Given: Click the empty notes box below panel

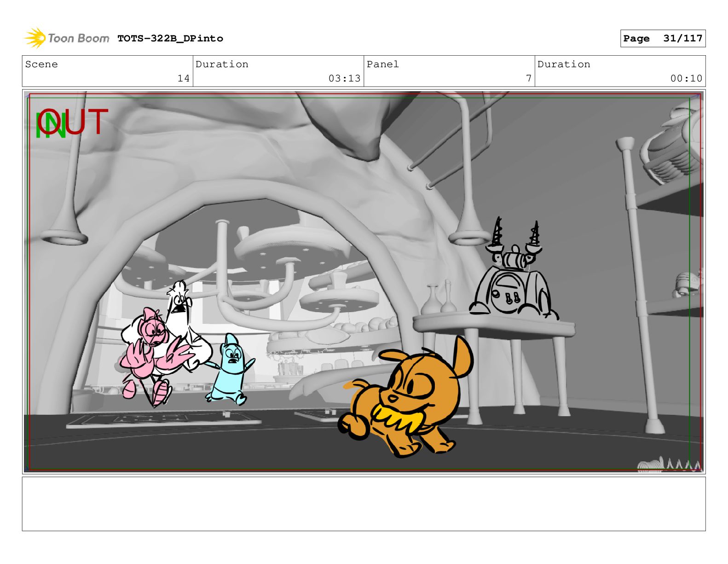Looking at the screenshot, I should 364,504.
